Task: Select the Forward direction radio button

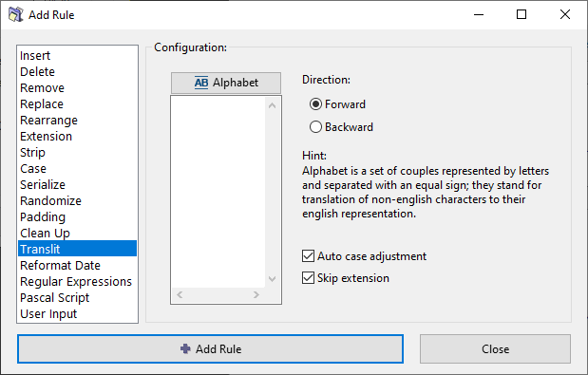Action: (315, 104)
